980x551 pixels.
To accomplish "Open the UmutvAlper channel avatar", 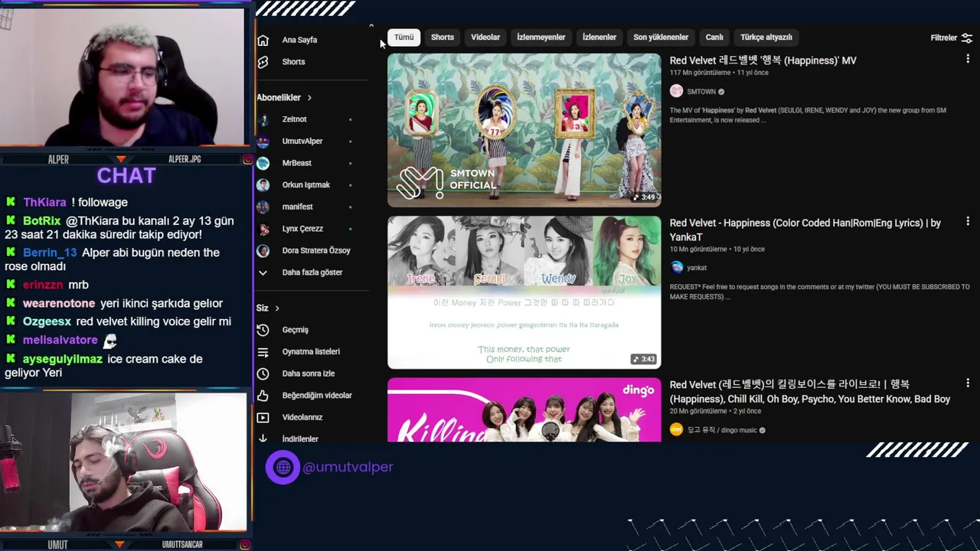I will (263, 142).
